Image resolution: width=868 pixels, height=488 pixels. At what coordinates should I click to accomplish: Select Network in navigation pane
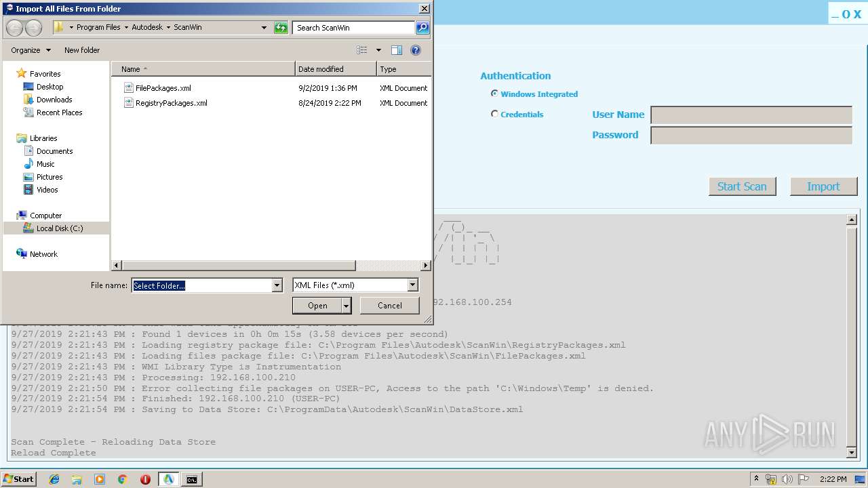pyautogui.click(x=43, y=254)
